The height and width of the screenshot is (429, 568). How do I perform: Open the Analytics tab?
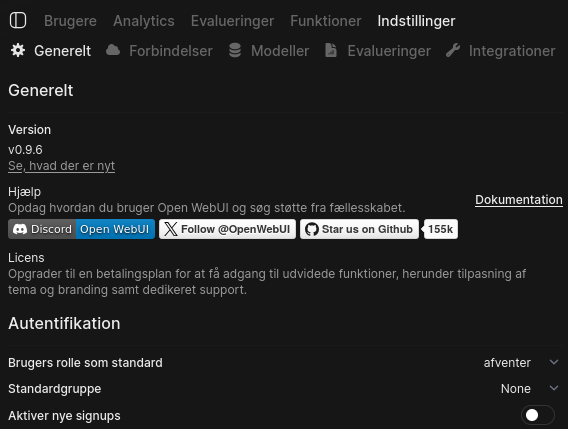click(144, 21)
